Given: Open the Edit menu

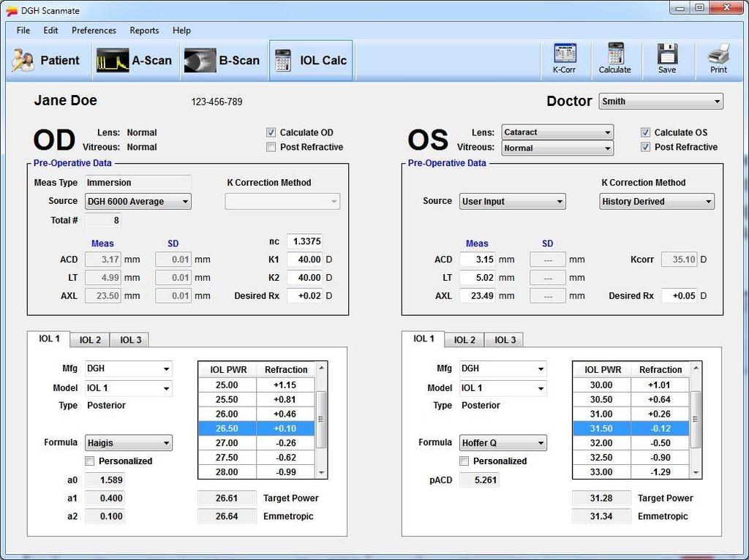Looking at the screenshot, I should click(x=50, y=30).
